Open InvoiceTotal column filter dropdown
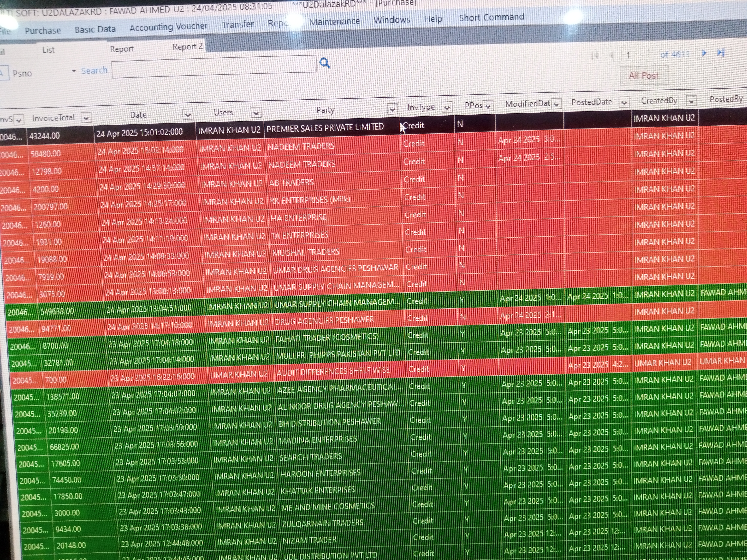The image size is (747, 560). 86,118
